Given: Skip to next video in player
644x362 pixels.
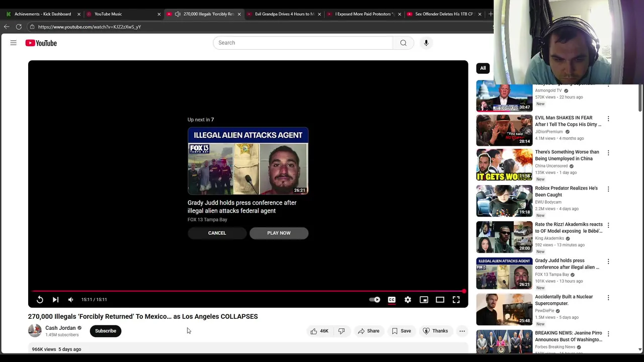Looking at the screenshot, I should [x=55, y=300].
